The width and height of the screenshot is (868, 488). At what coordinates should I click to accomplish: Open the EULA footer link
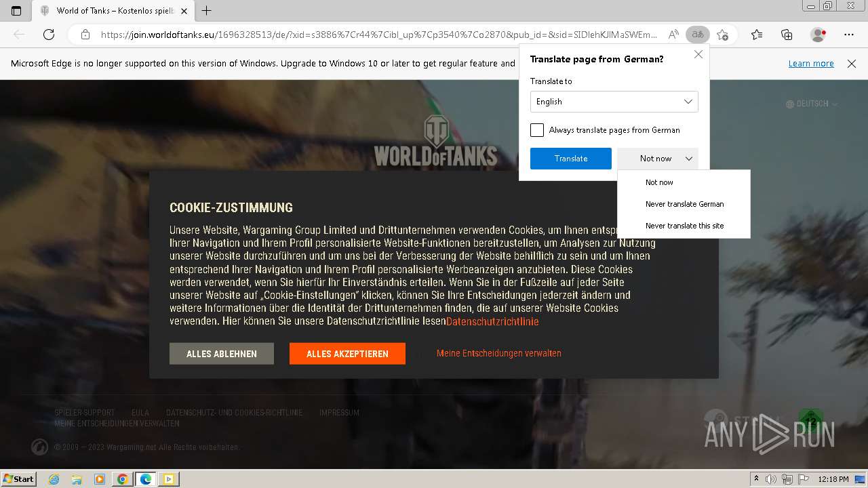point(140,413)
